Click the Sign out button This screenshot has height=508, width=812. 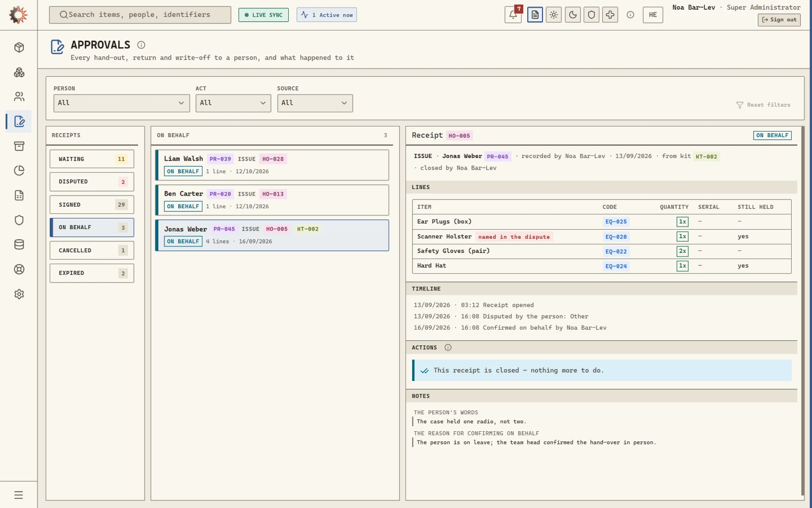(779, 20)
